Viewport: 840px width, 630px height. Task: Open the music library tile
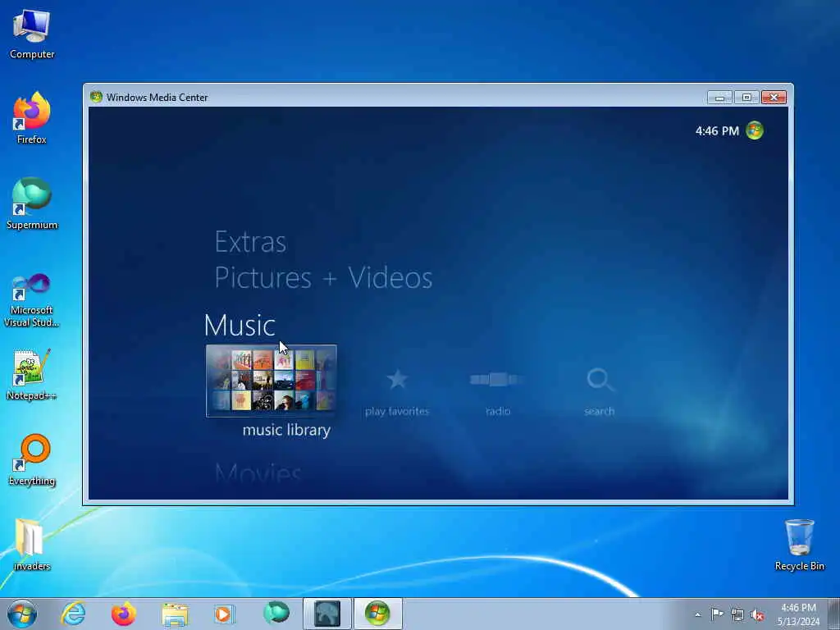(271, 381)
